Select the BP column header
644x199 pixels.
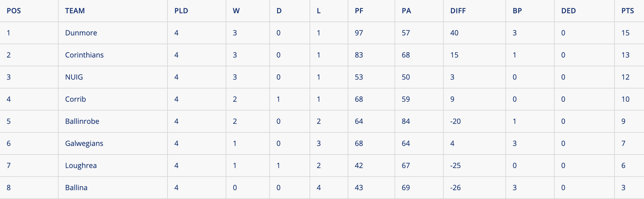pyautogui.click(x=517, y=11)
